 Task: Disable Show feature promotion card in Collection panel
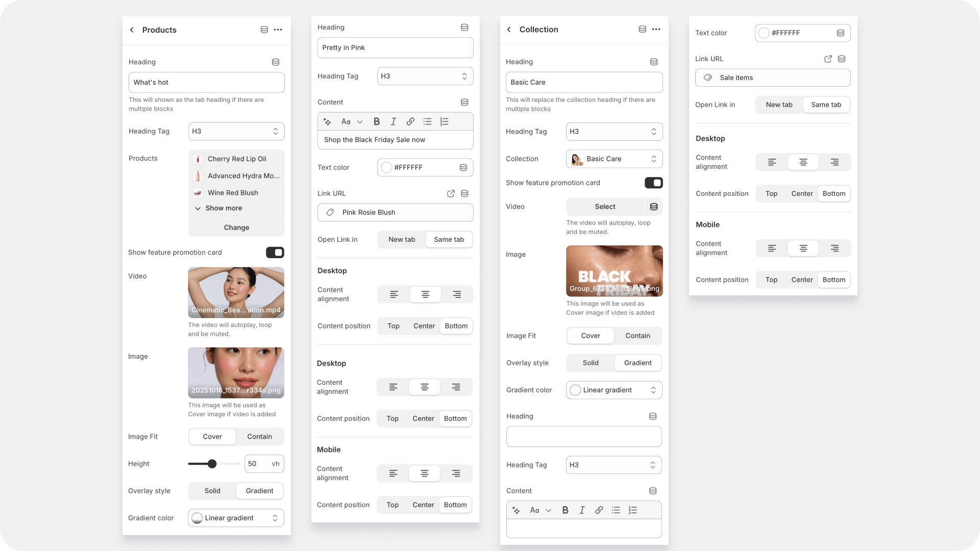653,183
